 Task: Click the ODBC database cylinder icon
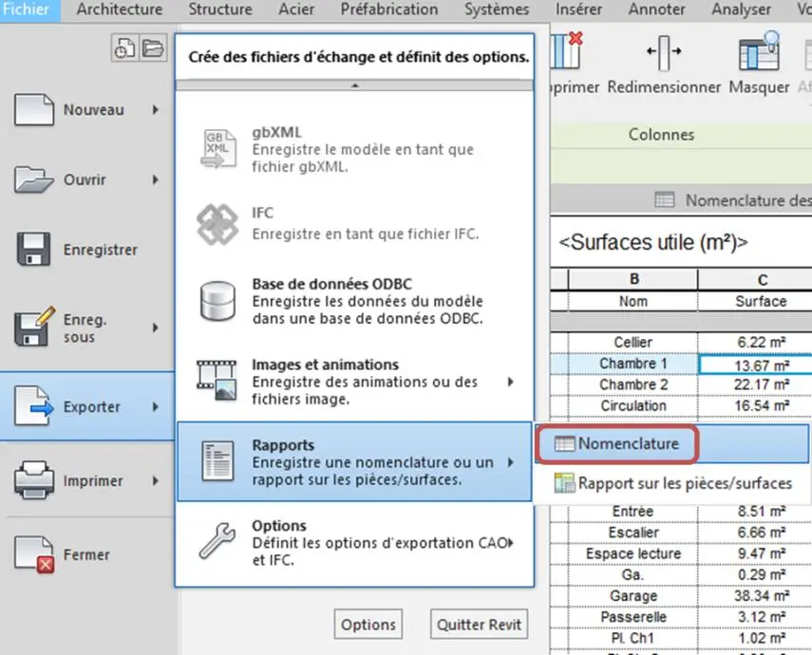(x=217, y=301)
